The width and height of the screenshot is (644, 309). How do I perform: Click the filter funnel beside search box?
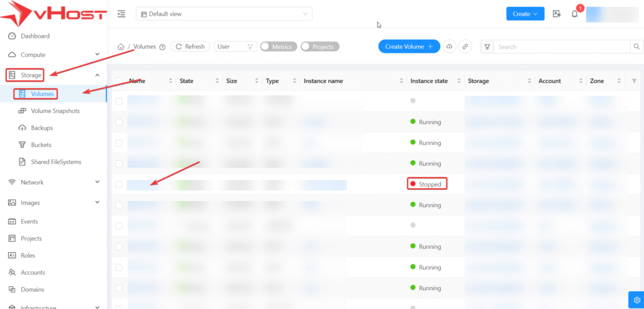pyautogui.click(x=487, y=46)
